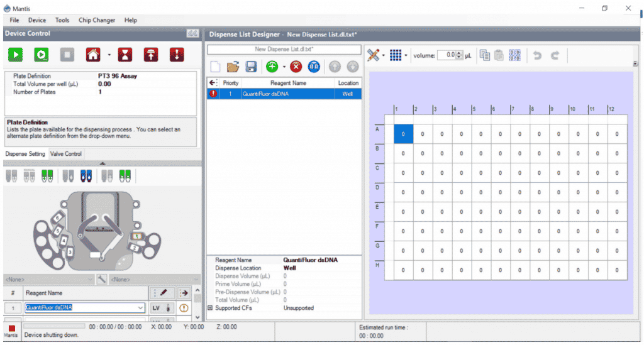Expand the Supported CFs property
Screen dimensions: 644x345
[x=210, y=308]
